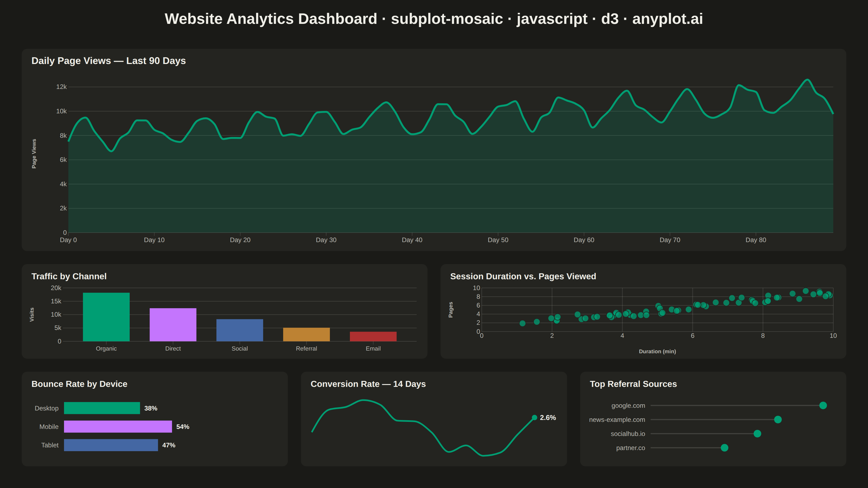Click the google.com lollipop dot
This screenshot has width=868, height=488.
pos(823,406)
